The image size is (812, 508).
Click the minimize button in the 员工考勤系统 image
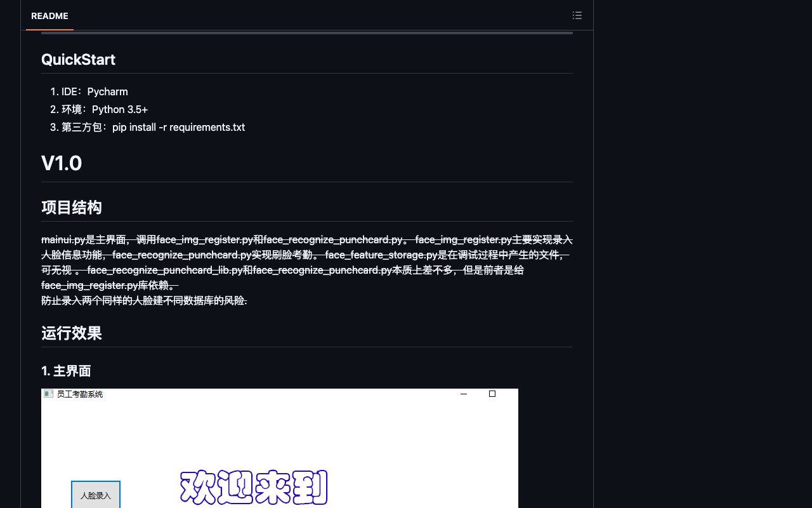(x=464, y=394)
